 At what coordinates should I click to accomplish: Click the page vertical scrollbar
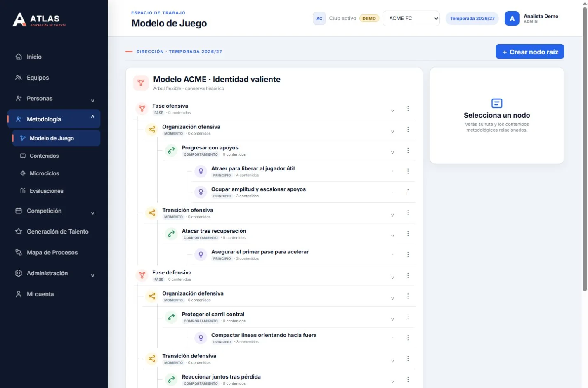[585, 149]
